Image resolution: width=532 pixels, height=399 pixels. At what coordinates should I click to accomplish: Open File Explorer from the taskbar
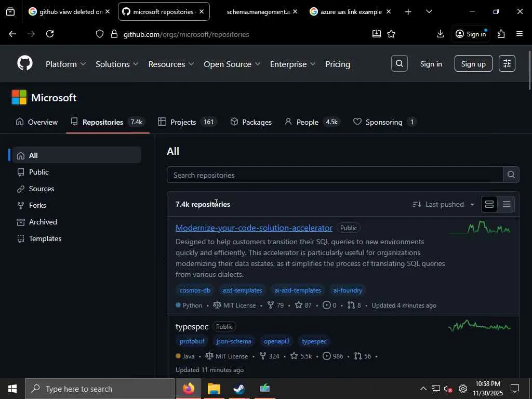coord(214,389)
